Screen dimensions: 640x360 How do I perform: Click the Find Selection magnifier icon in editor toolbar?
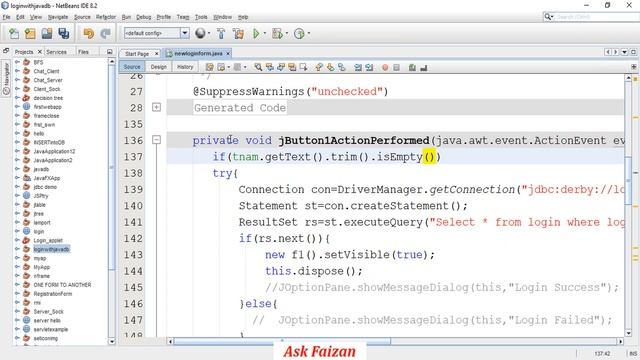pyautogui.click(x=258, y=67)
